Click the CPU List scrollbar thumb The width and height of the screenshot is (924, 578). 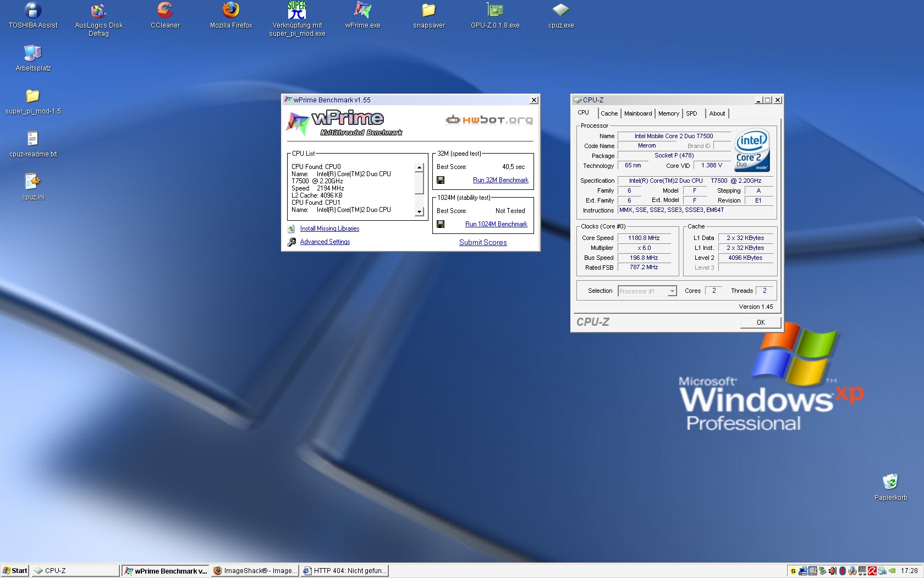419,183
